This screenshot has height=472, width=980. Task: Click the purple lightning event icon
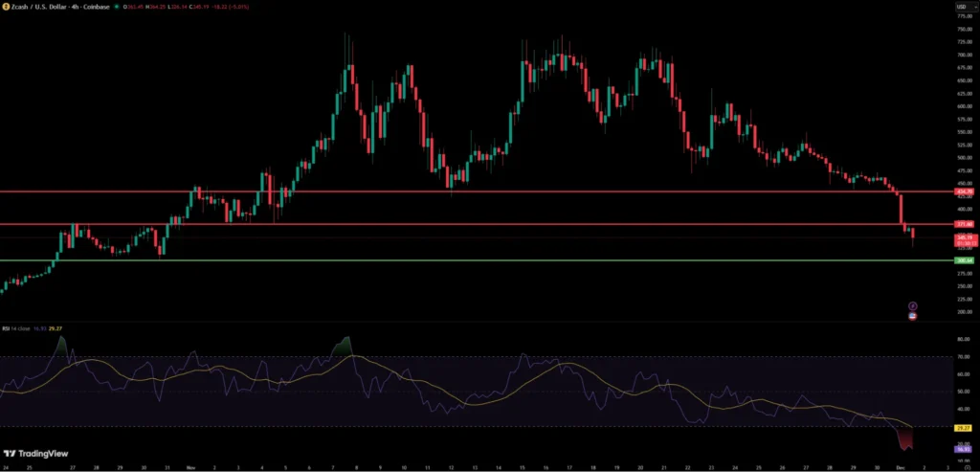point(912,305)
